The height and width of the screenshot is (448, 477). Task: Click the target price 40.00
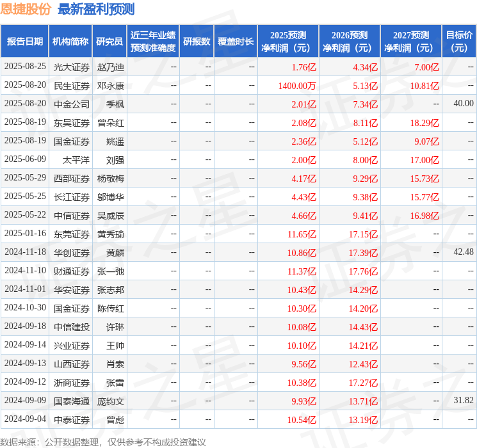[x=464, y=104]
